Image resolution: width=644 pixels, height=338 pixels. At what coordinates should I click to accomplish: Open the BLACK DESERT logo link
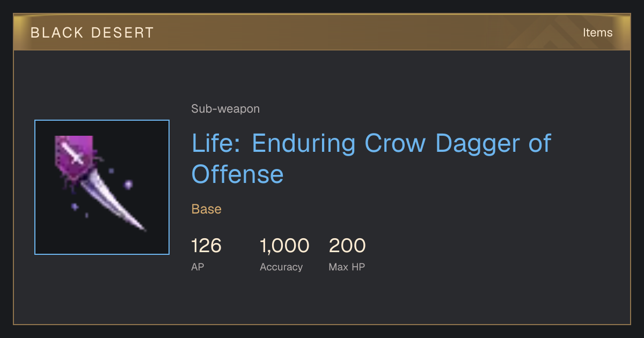tap(92, 33)
